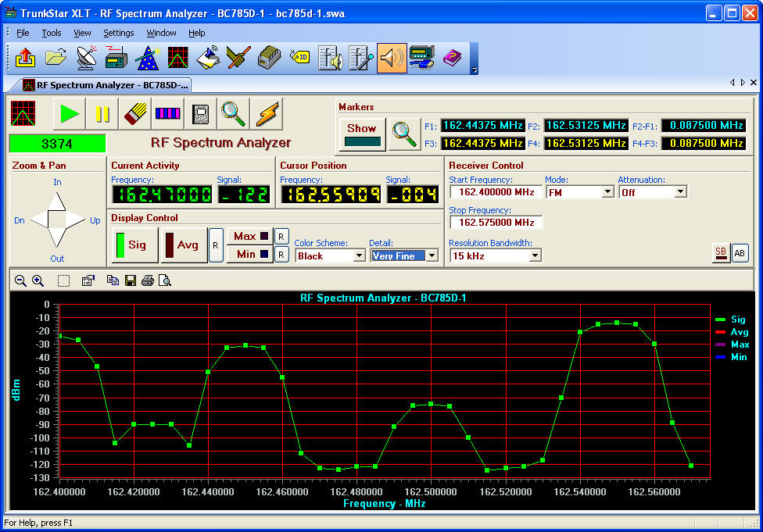Toggle the Max trace display
Image resolution: width=763 pixels, height=532 pixels.
pos(250,237)
